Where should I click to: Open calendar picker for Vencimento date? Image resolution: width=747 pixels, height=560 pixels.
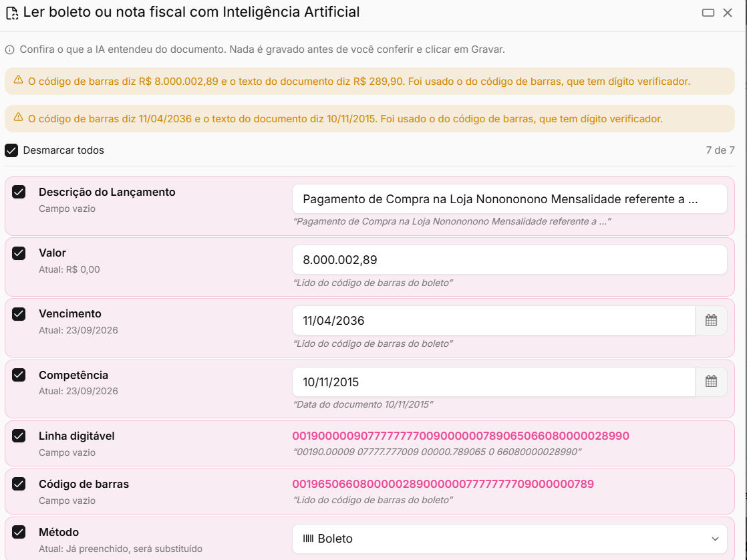[711, 320]
